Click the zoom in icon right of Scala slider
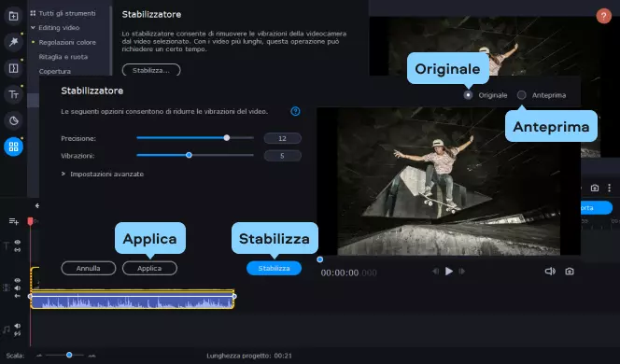Viewport: 620px width, 364px height. (x=92, y=356)
